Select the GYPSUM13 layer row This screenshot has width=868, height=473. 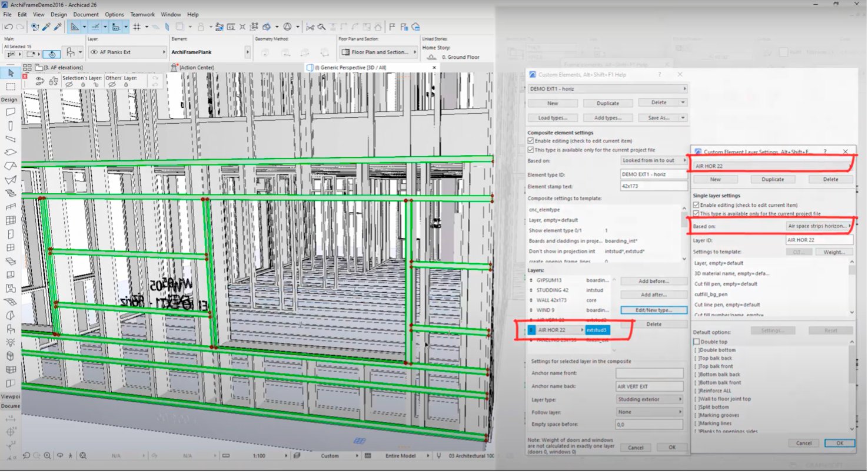[x=570, y=280]
